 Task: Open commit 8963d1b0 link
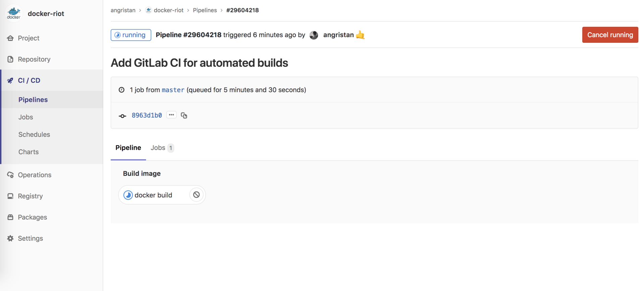pos(147,115)
